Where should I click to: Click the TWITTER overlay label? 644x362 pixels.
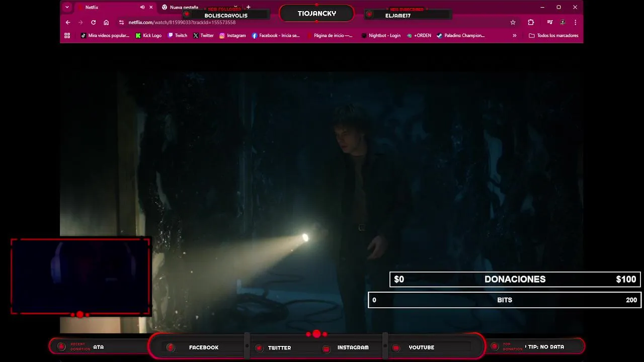click(x=279, y=347)
